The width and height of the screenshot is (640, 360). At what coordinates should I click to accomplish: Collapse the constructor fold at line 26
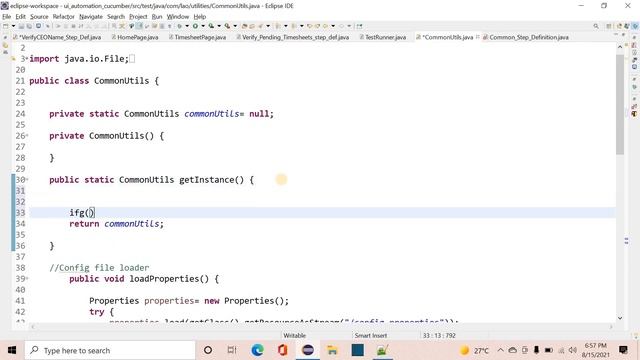click(27, 136)
